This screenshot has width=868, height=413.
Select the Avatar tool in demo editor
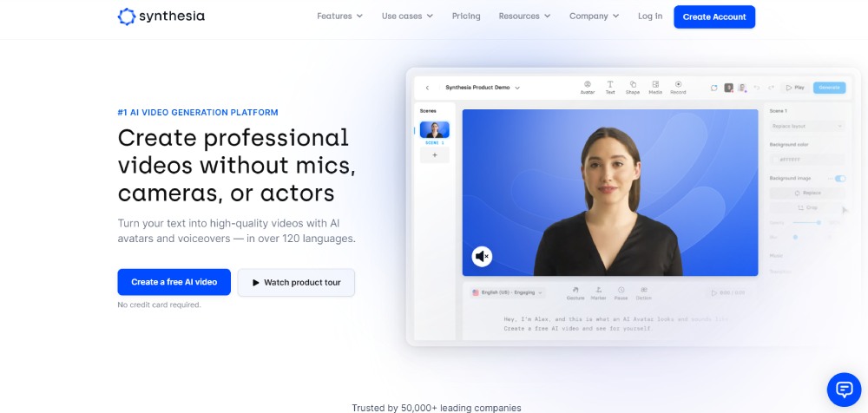588,88
